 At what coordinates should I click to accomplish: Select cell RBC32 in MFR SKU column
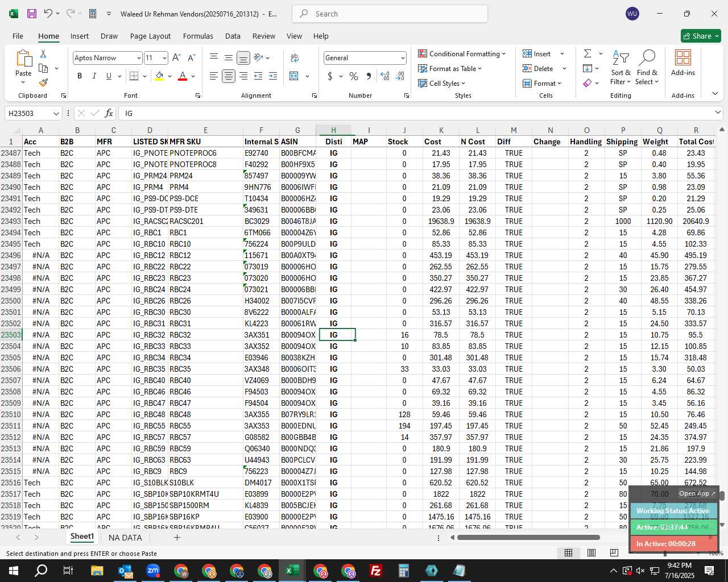pyautogui.click(x=205, y=335)
